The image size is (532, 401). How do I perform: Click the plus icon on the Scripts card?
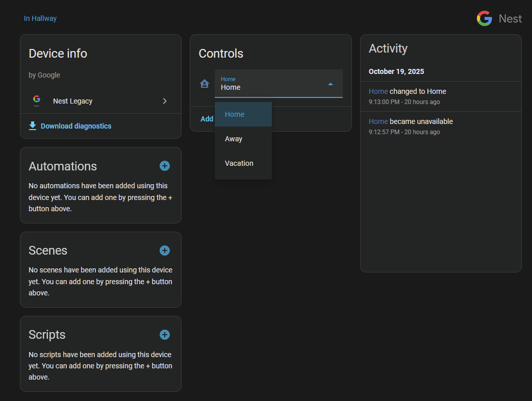[164, 335]
